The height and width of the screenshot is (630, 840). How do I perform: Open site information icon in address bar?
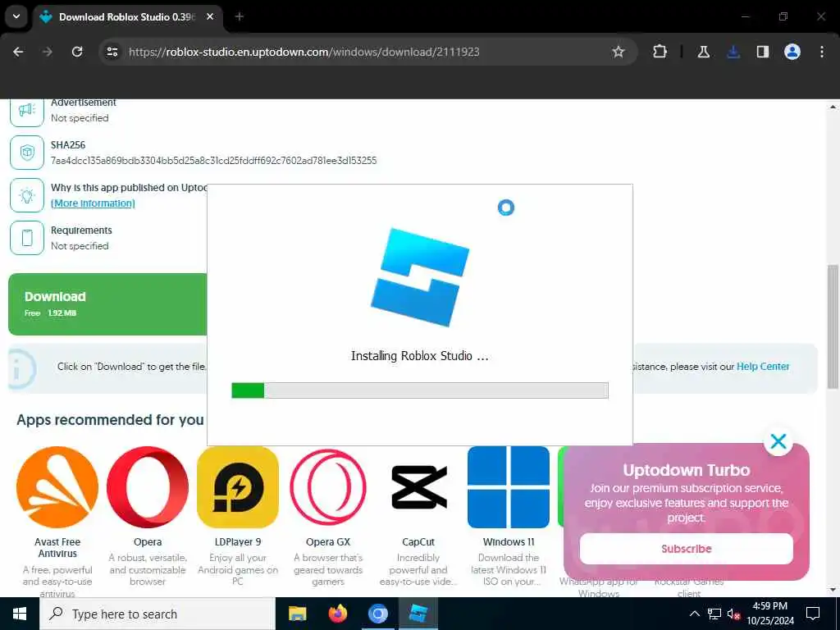pyautogui.click(x=112, y=52)
